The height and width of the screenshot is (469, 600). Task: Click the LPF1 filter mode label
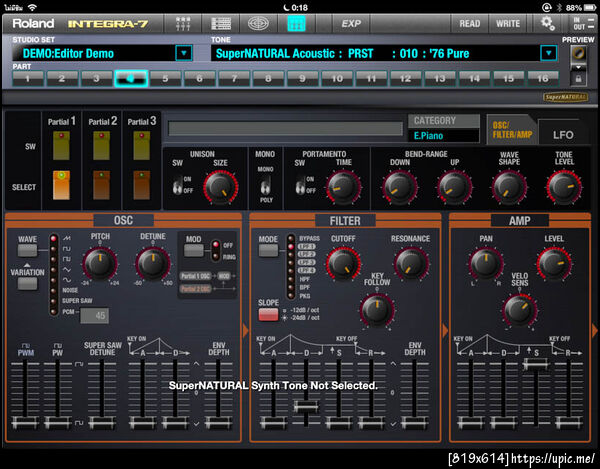point(307,246)
